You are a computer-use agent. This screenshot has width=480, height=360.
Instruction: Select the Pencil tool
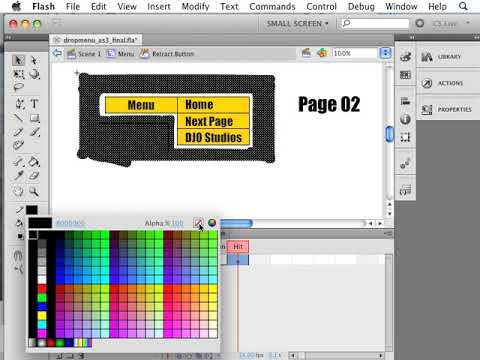18,132
